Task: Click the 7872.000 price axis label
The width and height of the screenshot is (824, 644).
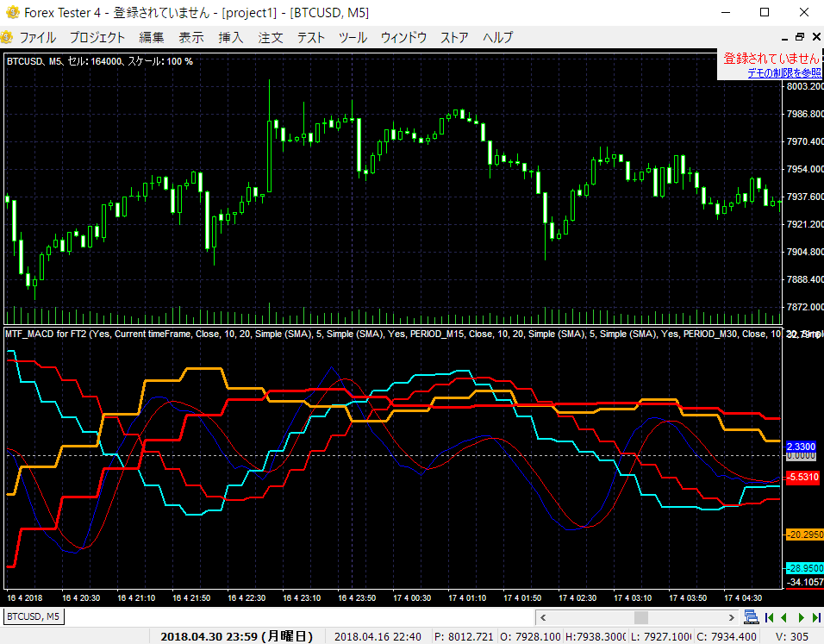Action: 804,307
